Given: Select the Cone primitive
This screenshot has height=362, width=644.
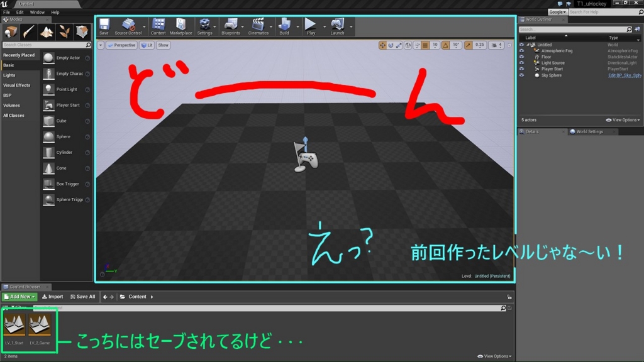Looking at the screenshot, I should click(66, 168).
